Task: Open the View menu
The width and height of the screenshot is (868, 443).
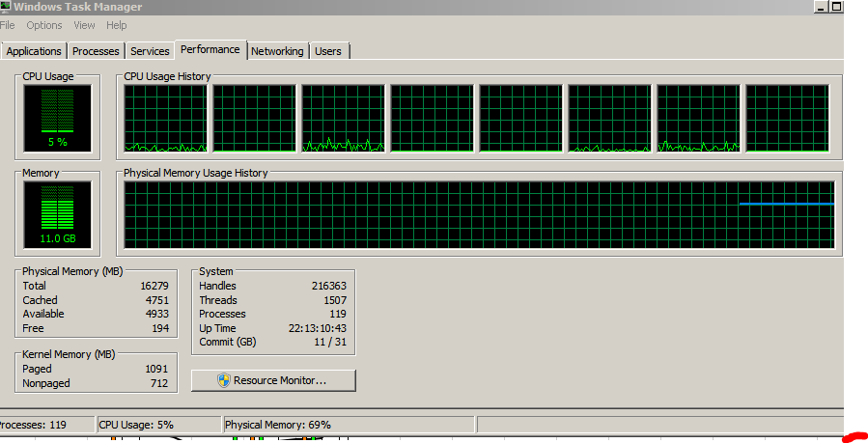Action: pos(84,25)
